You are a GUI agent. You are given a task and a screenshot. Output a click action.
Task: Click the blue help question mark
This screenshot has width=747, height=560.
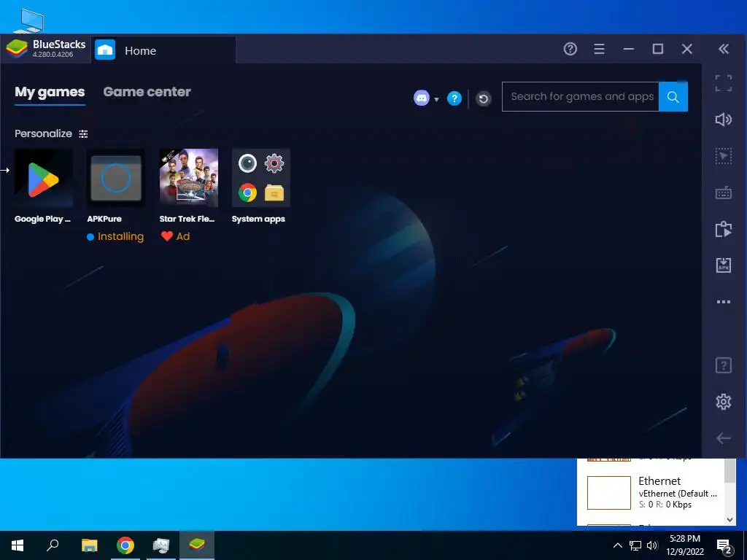(x=454, y=98)
